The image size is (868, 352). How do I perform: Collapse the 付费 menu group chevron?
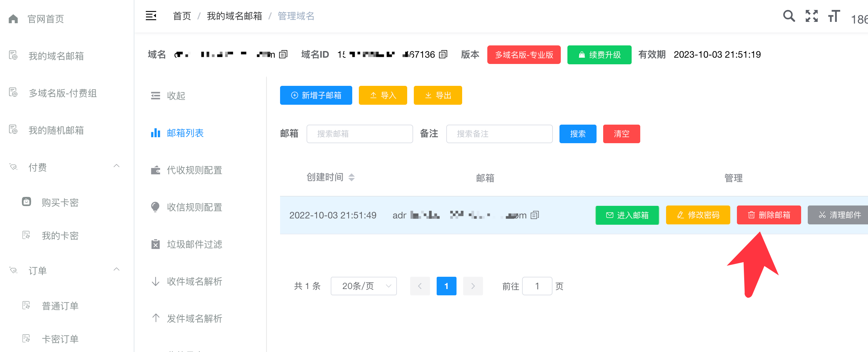click(x=117, y=166)
